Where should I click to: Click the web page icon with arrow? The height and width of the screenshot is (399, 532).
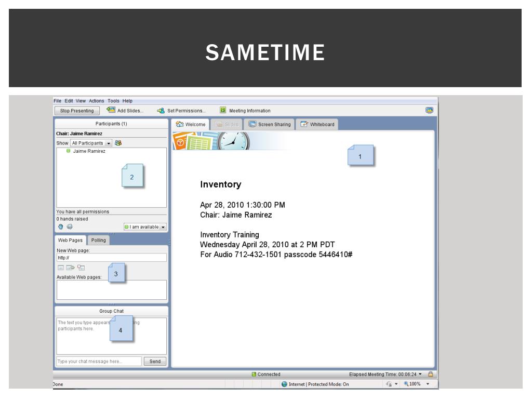[x=70, y=268]
